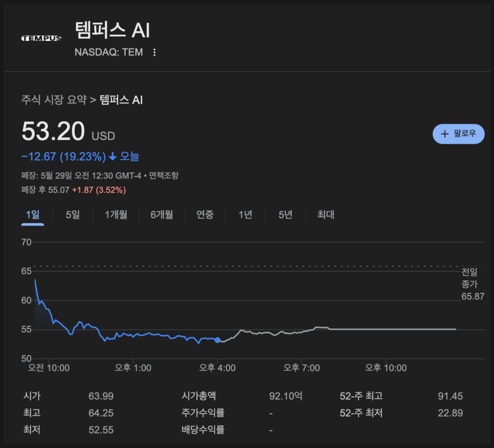Click the 템퍼스 AI breadcrumb entry
Screen dimensions: 494x448
point(121,100)
